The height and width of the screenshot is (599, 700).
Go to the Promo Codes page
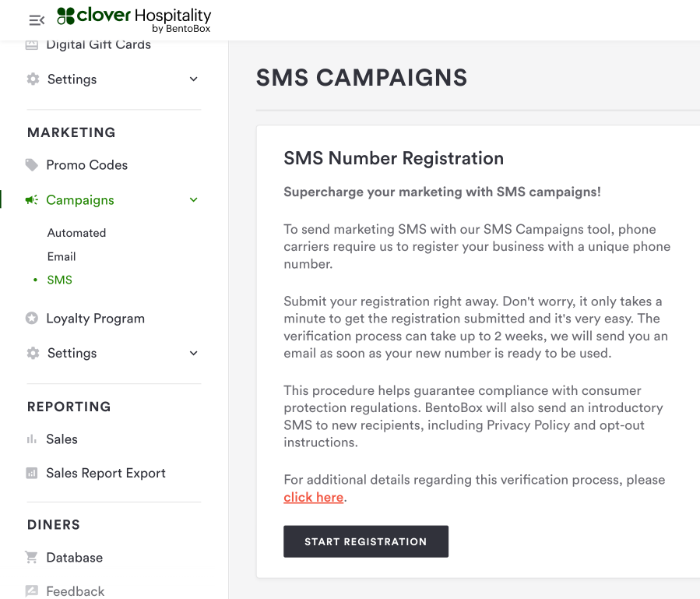tap(86, 165)
